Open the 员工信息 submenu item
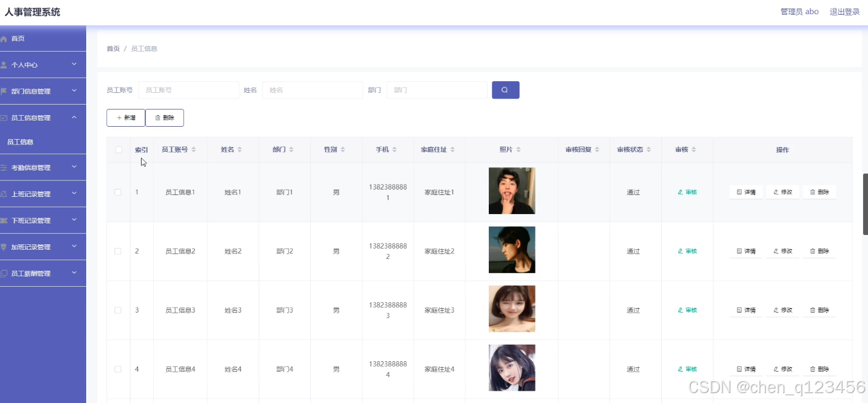 pyautogui.click(x=43, y=142)
